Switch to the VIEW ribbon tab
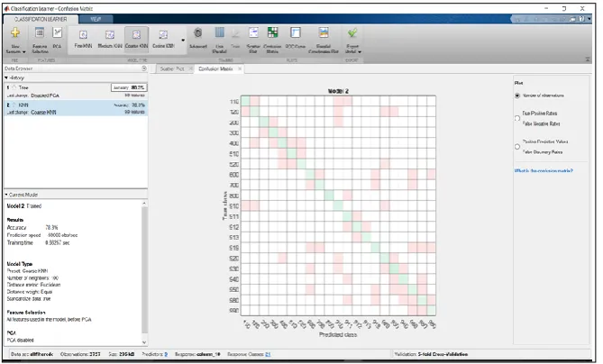Image resolution: width=603 pixels, height=364 pixels. point(96,19)
